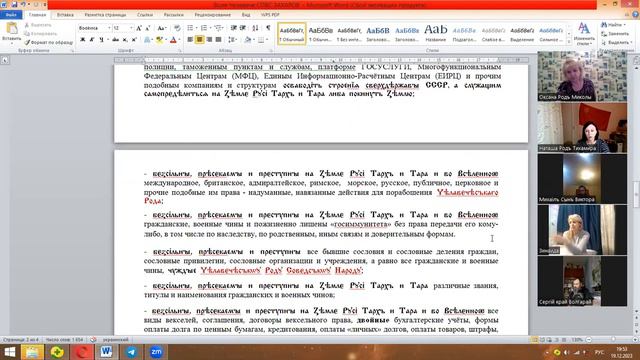The width and height of the screenshot is (640, 360).
Task: Click the Strikethrough icon
Action: pyautogui.click(x=116, y=40)
